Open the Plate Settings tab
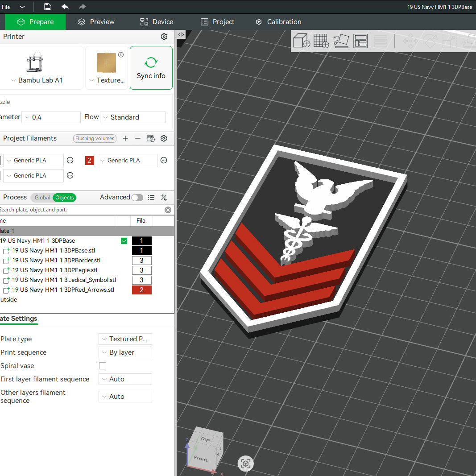The height and width of the screenshot is (476, 476). coord(19,319)
